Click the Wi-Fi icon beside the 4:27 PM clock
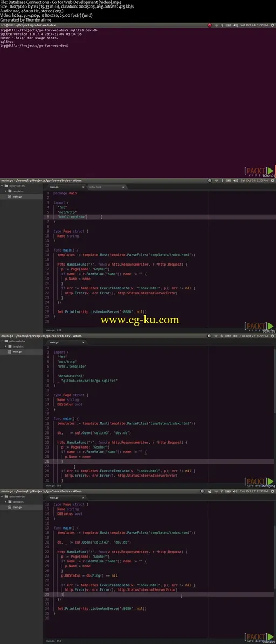 [216, 336]
